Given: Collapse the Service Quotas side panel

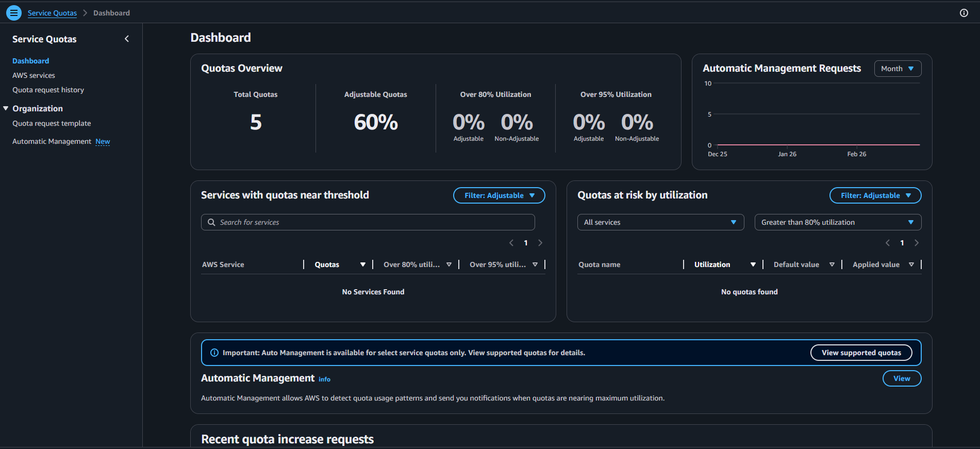Looking at the screenshot, I should (127, 39).
